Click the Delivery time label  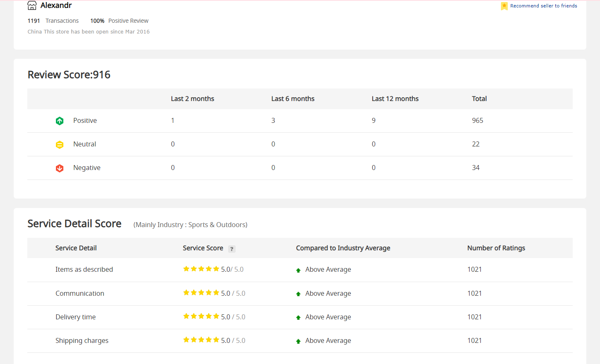click(x=75, y=317)
